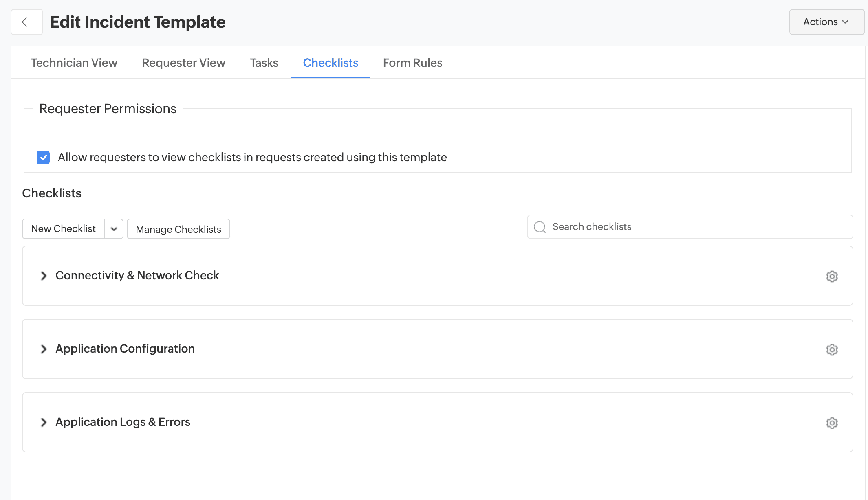Go to Form Rules tab
Viewport: 868px width, 500px height.
point(412,63)
